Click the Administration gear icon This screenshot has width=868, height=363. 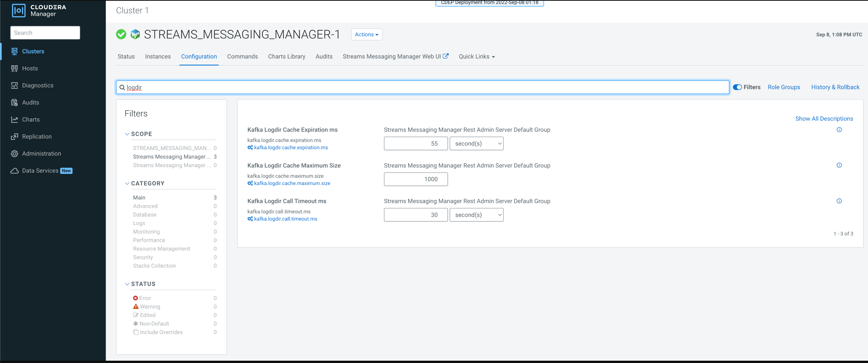14,154
